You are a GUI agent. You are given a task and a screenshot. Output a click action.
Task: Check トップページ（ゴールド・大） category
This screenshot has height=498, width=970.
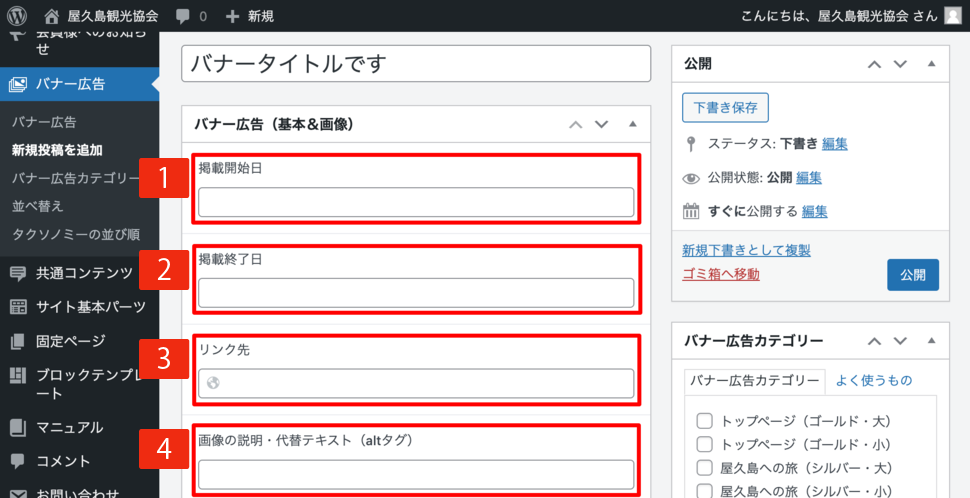click(x=704, y=421)
